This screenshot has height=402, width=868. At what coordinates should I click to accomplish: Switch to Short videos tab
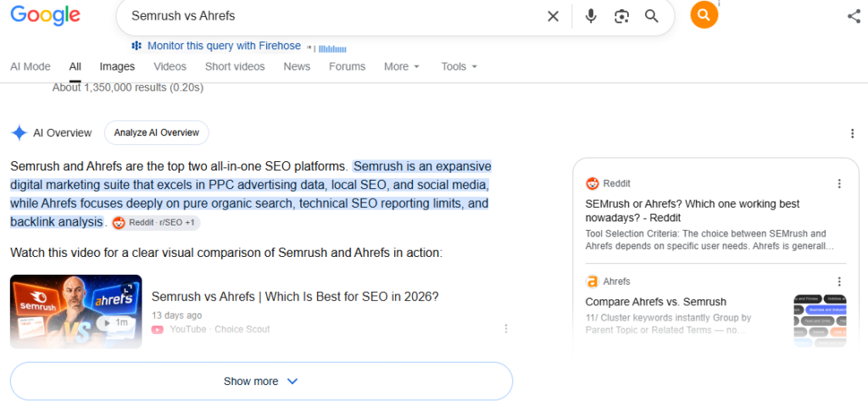coord(235,67)
